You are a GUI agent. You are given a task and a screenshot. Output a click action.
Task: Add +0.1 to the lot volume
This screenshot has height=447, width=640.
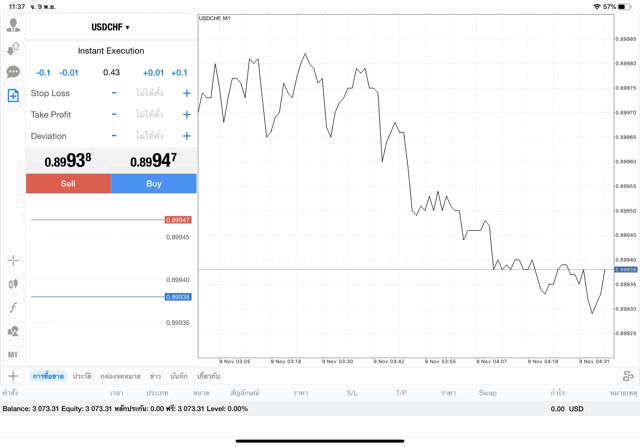coord(179,72)
